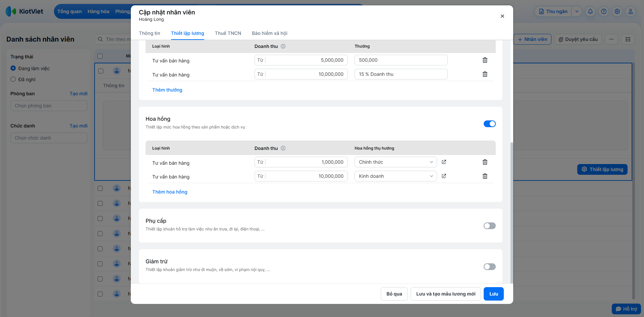Click Lưu và tạo mẫu lương mới
This screenshot has width=644, height=317.
pyautogui.click(x=446, y=294)
